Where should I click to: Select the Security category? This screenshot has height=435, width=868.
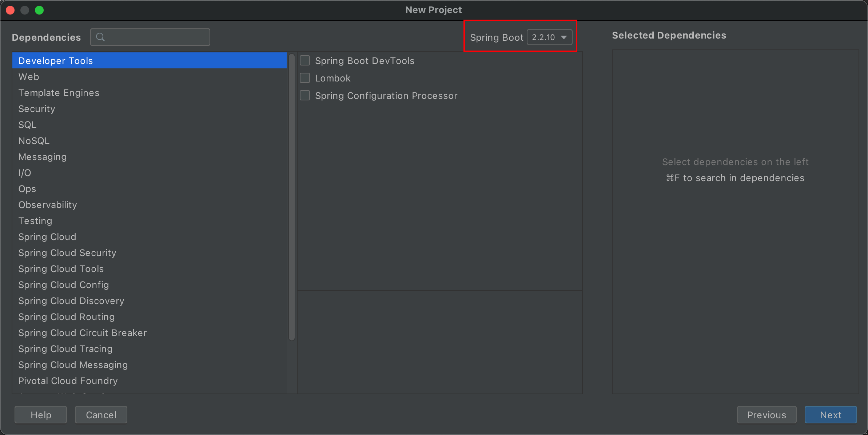tap(37, 109)
